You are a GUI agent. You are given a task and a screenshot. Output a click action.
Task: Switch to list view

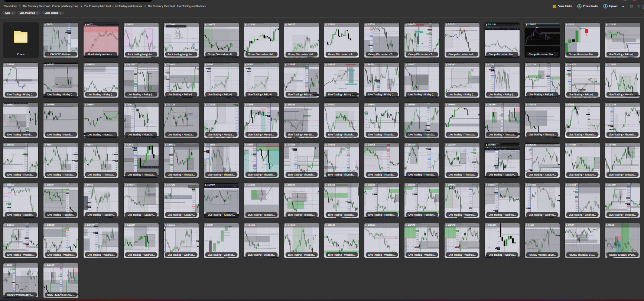pyautogui.click(x=638, y=6)
